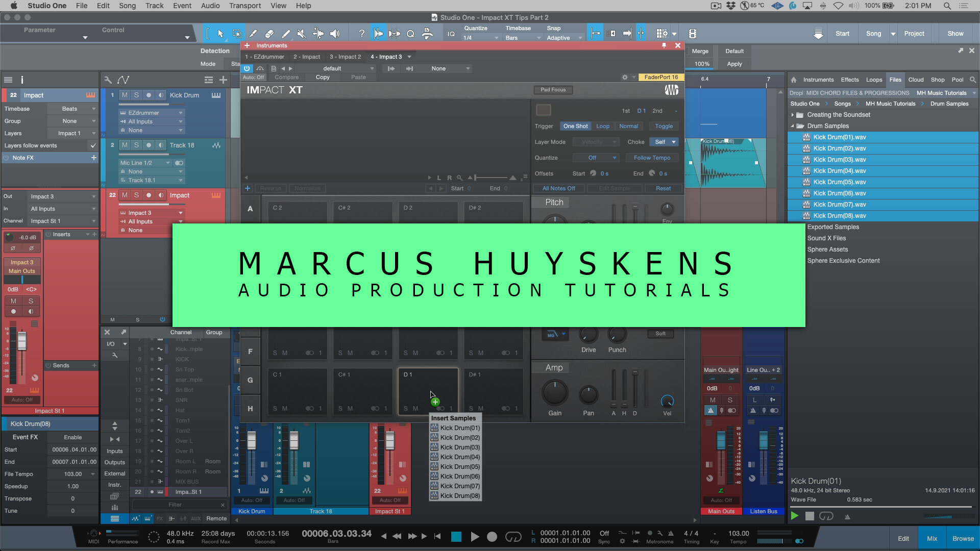
Task: Open the Song menu
Action: tap(127, 6)
